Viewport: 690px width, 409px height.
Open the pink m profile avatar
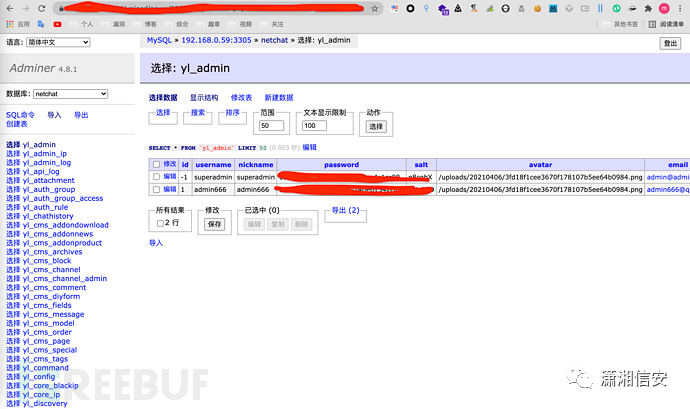pyautogui.click(x=664, y=8)
